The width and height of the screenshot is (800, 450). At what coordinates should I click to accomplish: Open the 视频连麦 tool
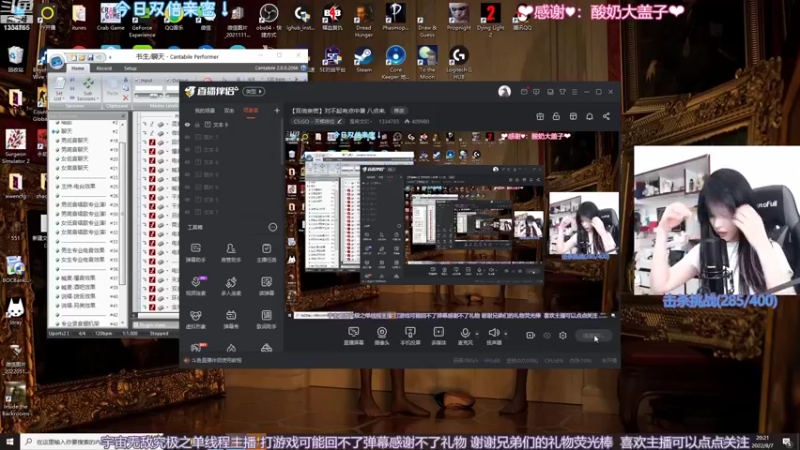[195, 286]
